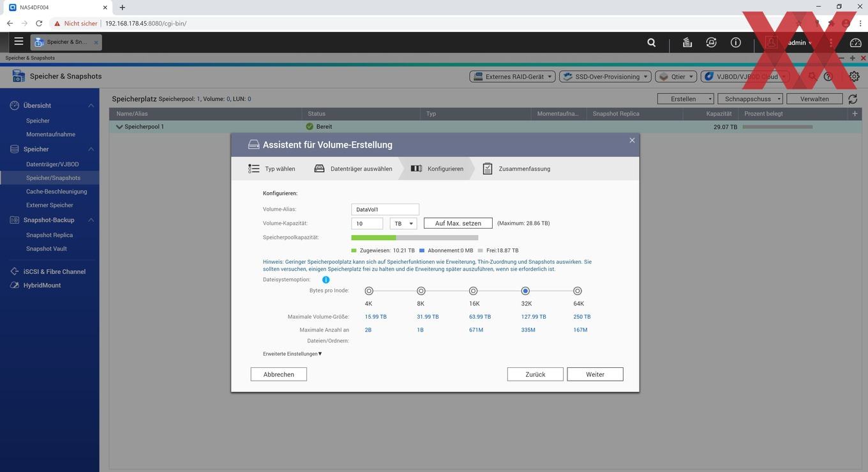Click the Speicher section sidebar icon
The image size is (868, 472).
coord(15,149)
